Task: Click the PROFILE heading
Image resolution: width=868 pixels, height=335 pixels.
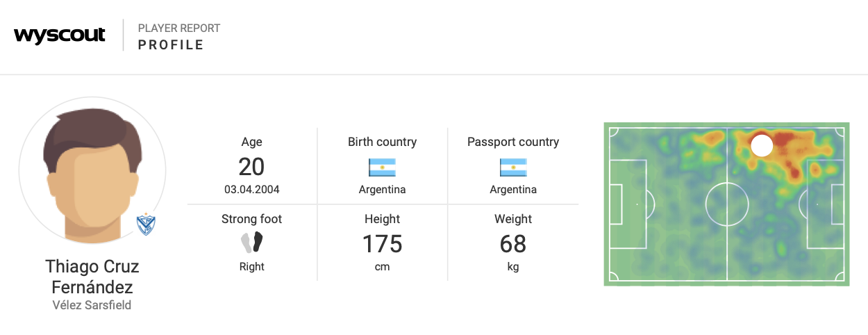Action: (x=171, y=45)
